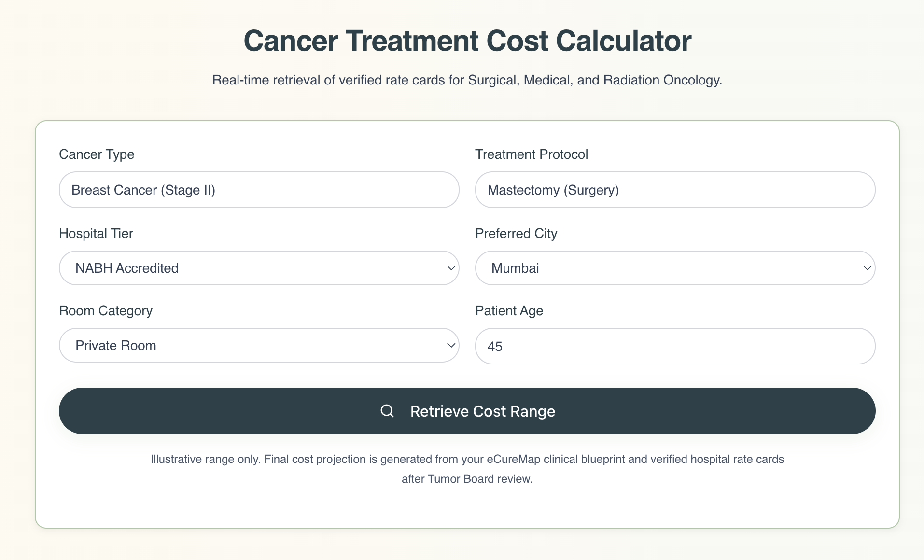This screenshot has height=560, width=924.
Task: Click the Hospital Tier label
Action: [x=96, y=234]
